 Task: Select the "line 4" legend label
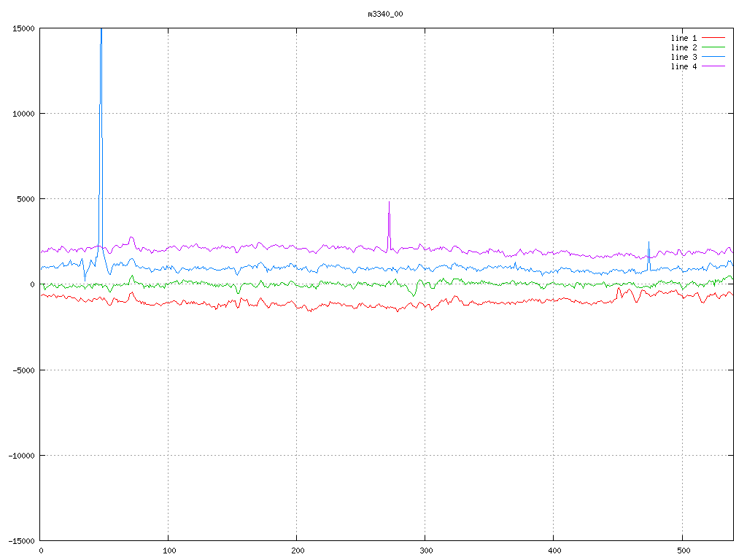684,66
